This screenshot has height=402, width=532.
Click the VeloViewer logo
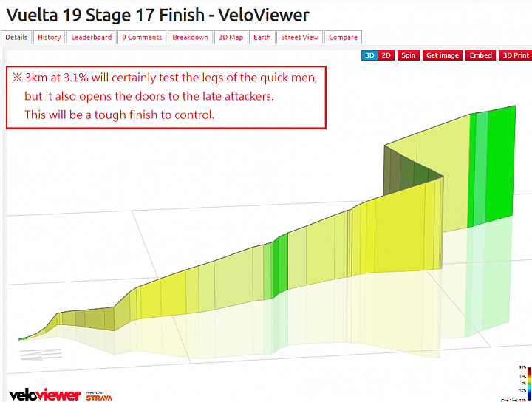45,395
